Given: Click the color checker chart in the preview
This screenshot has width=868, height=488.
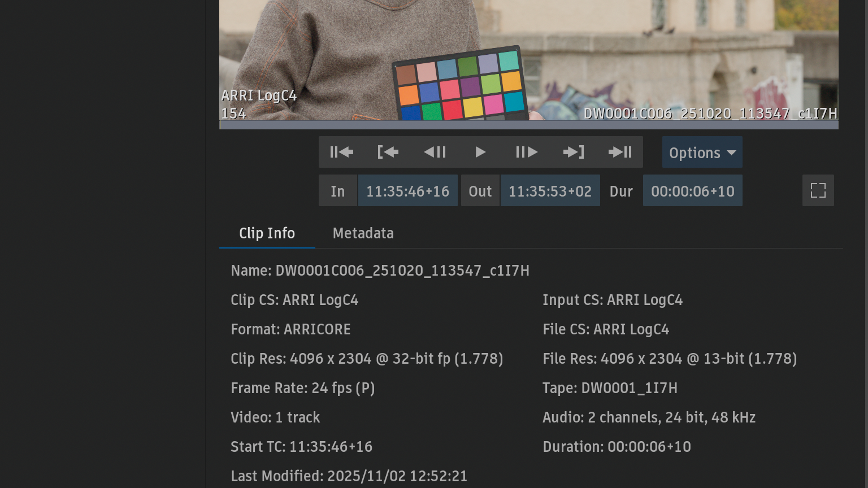Looking at the screenshot, I should (x=459, y=86).
